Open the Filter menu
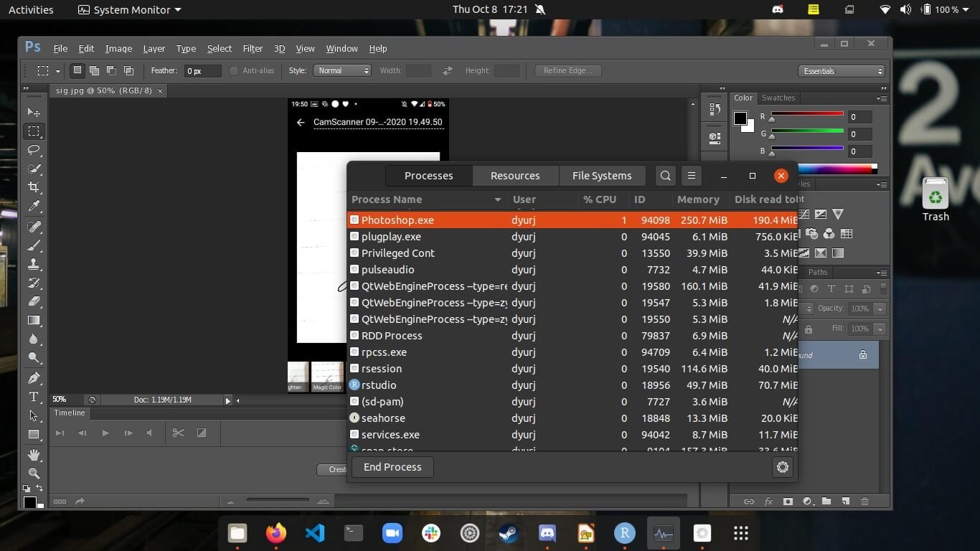 point(253,49)
